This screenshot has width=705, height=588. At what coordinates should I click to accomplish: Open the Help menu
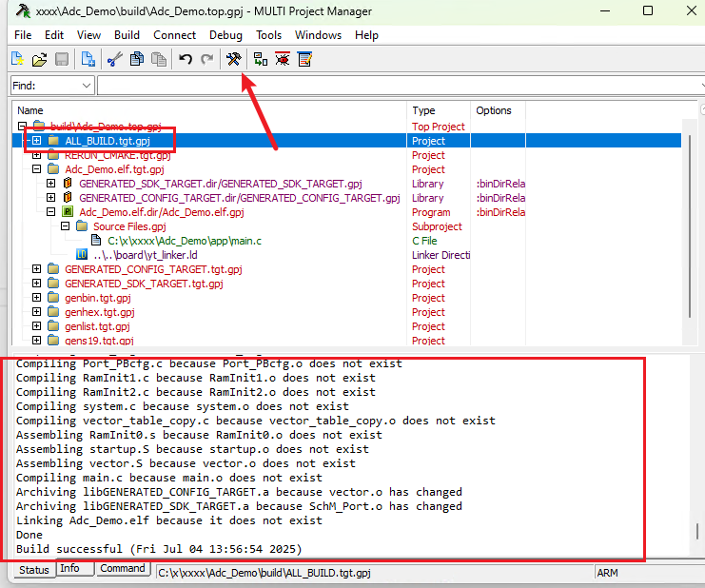click(x=366, y=35)
